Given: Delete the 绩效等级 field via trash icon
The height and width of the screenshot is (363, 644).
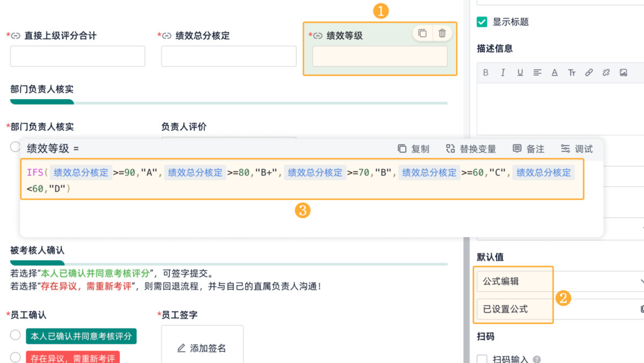Looking at the screenshot, I should tap(442, 33).
